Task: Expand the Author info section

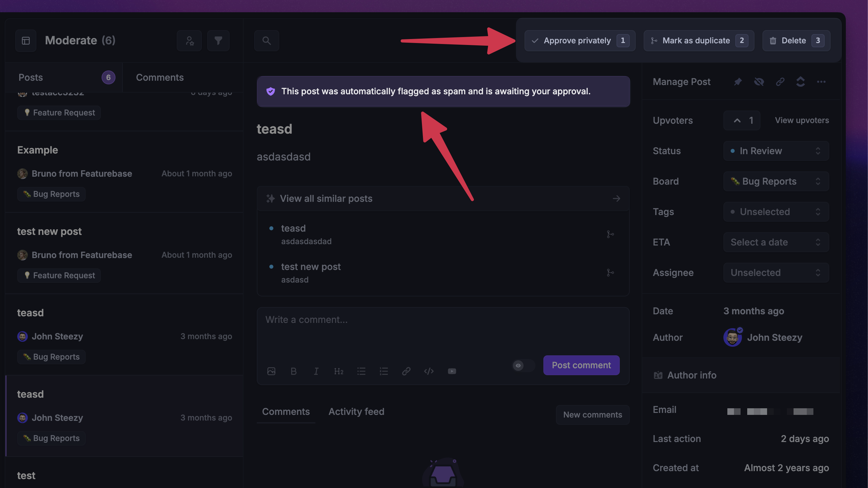Action: (x=741, y=375)
